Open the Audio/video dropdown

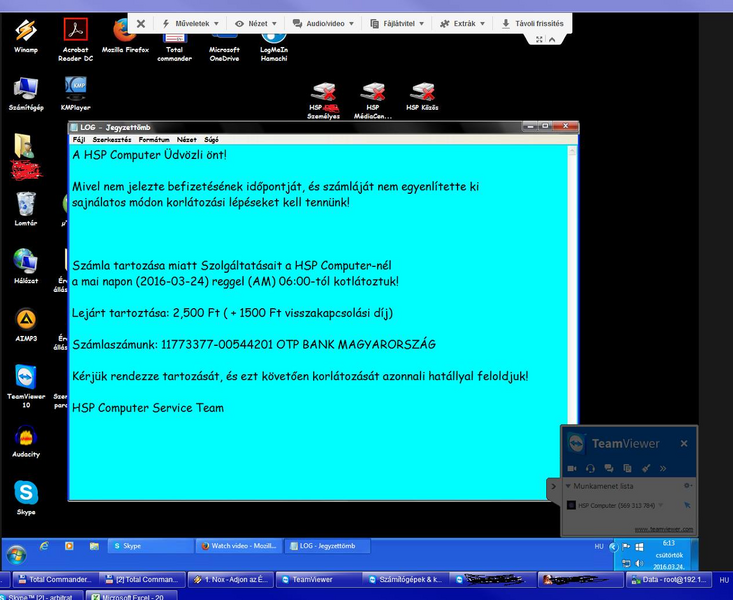(x=323, y=23)
